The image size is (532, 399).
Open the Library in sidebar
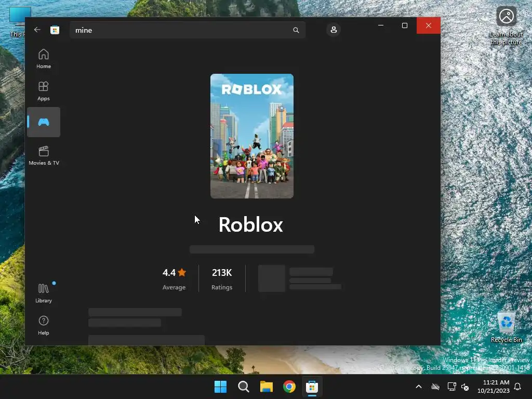click(x=44, y=293)
